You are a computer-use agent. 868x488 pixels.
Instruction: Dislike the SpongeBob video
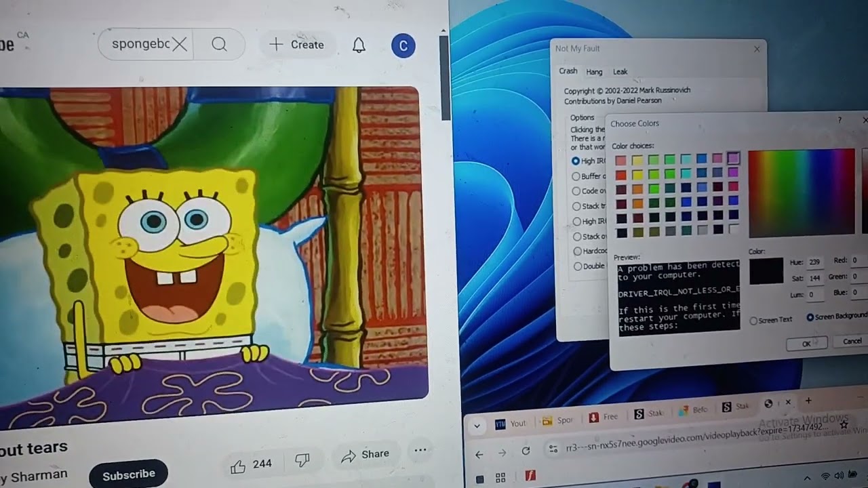(302, 461)
